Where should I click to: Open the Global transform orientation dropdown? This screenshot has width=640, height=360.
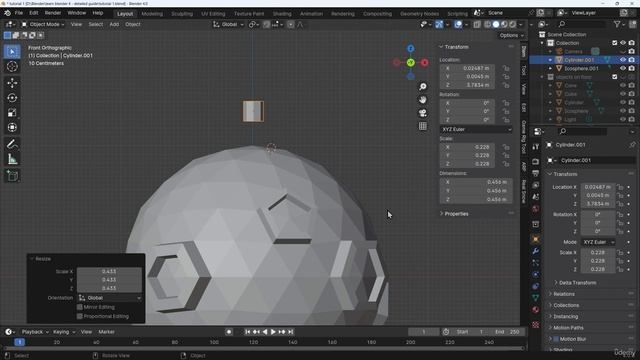coord(229,24)
